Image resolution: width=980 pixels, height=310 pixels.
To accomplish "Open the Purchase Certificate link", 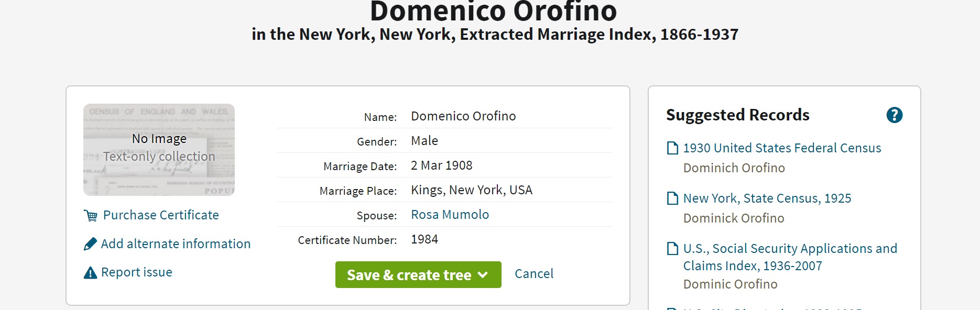I will click(161, 215).
